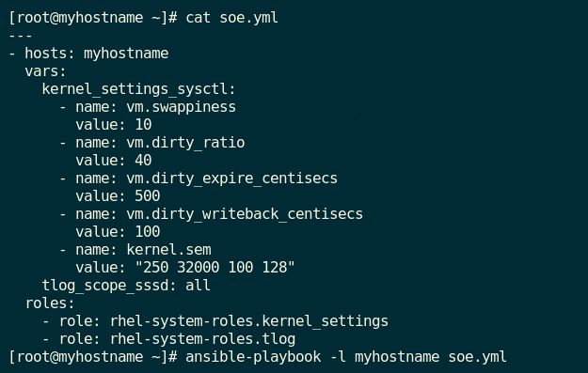Click the 'roles:' keyword
Viewport: 588px width, 373px height.
50,303
